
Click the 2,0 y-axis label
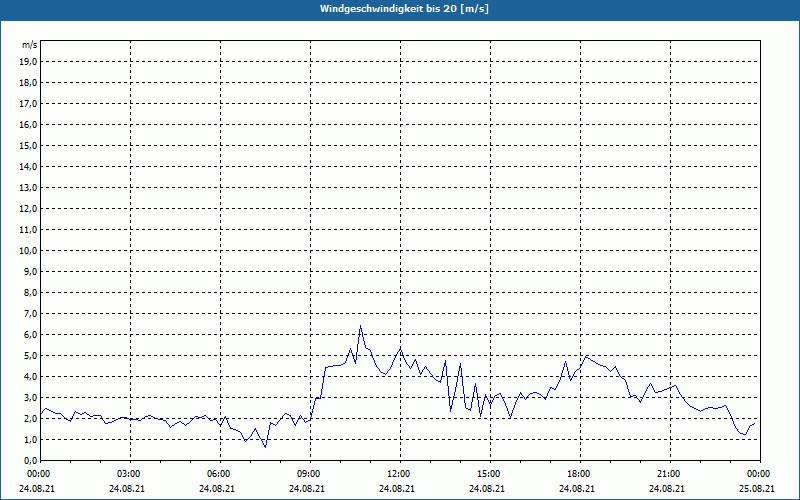(x=31, y=418)
